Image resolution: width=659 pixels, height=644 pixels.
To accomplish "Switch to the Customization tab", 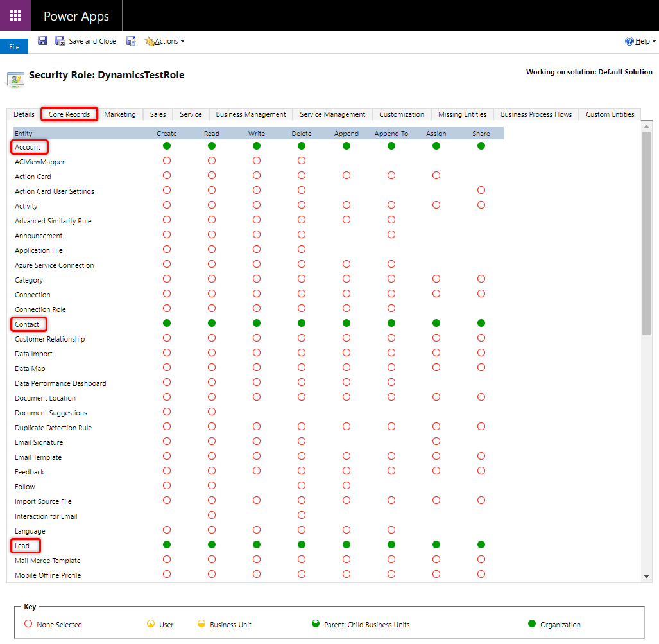I will point(402,114).
